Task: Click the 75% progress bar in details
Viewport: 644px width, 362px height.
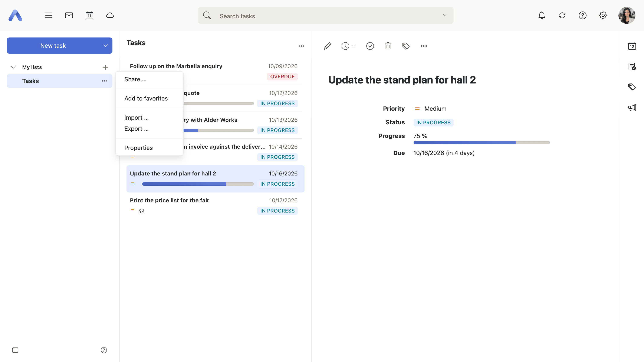Action: [x=482, y=143]
